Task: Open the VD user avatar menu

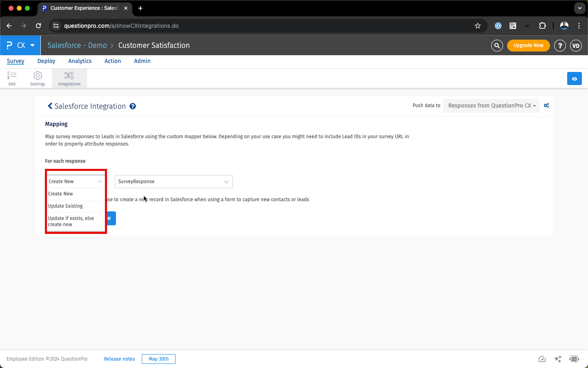Action: click(x=576, y=45)
